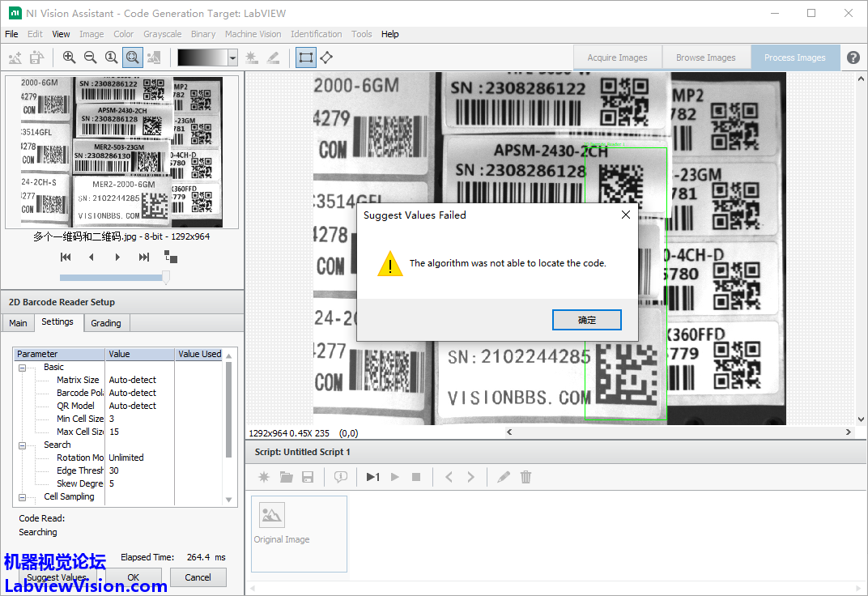The width and height of the screenshot is (868, 596).
Task: Select the Rectangle ROI tool
Action: (305, 57)
